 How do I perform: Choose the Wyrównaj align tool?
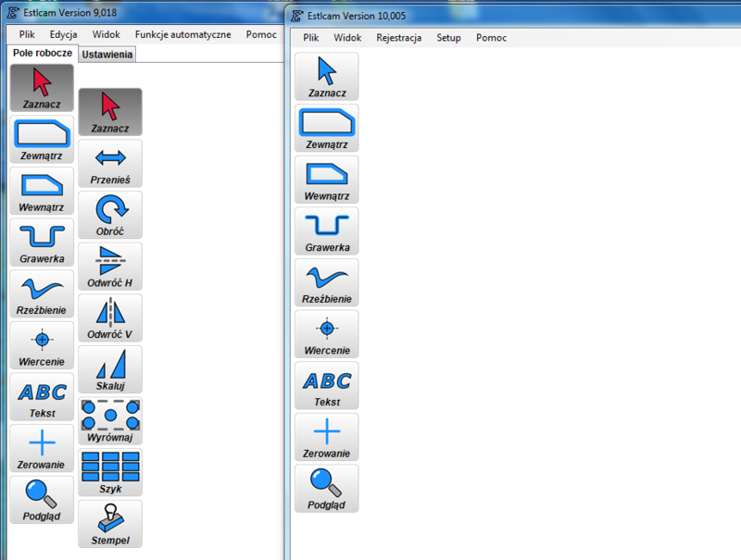[110, 421]
